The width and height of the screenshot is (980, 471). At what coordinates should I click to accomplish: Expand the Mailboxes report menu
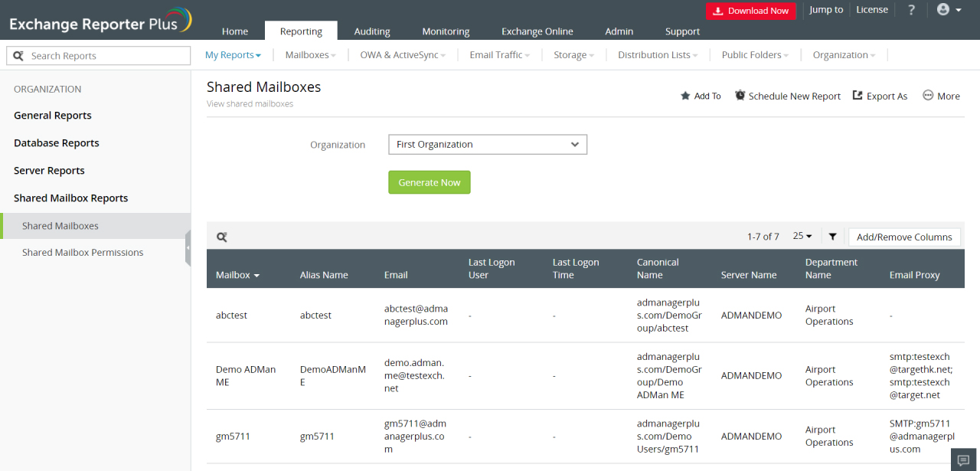click(x=310, y=55)
